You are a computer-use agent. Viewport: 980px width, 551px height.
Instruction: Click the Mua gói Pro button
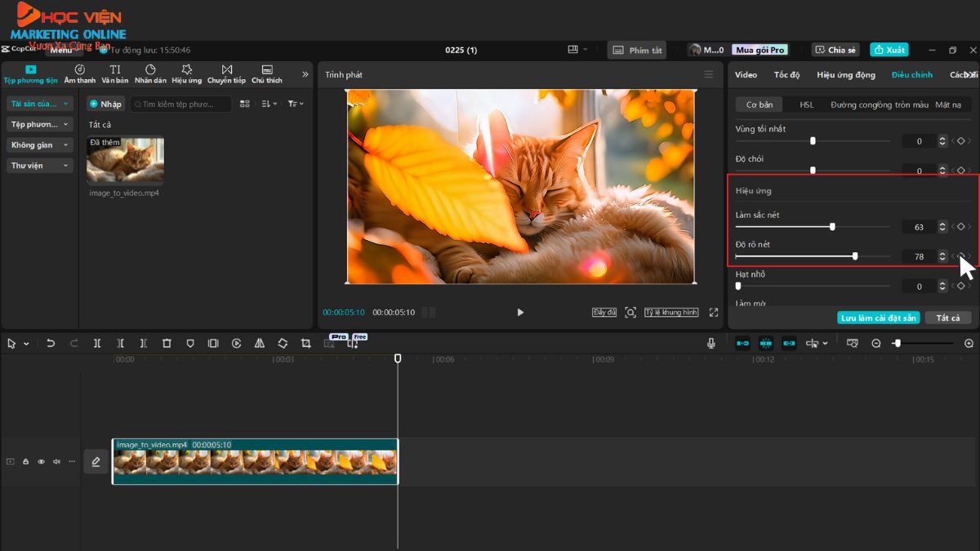760,50
